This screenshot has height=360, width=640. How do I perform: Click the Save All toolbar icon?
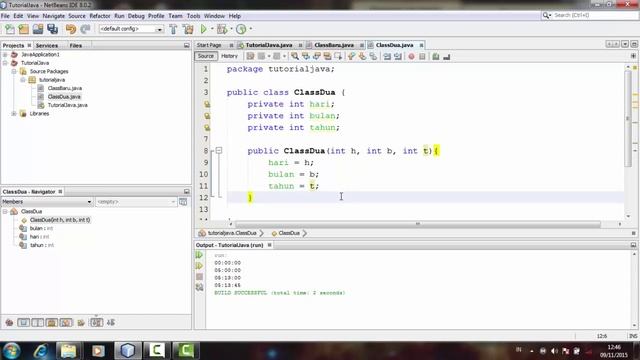pyautogui.click(x=52, y=29)
